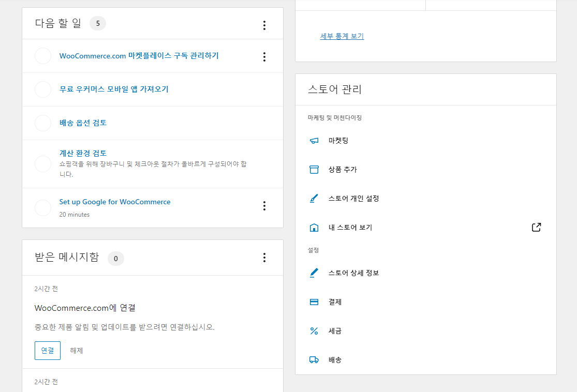Click the 다음 할 일 heading
Image resolution: width=577 pixels, height=392 pixels.
[58, 23]
